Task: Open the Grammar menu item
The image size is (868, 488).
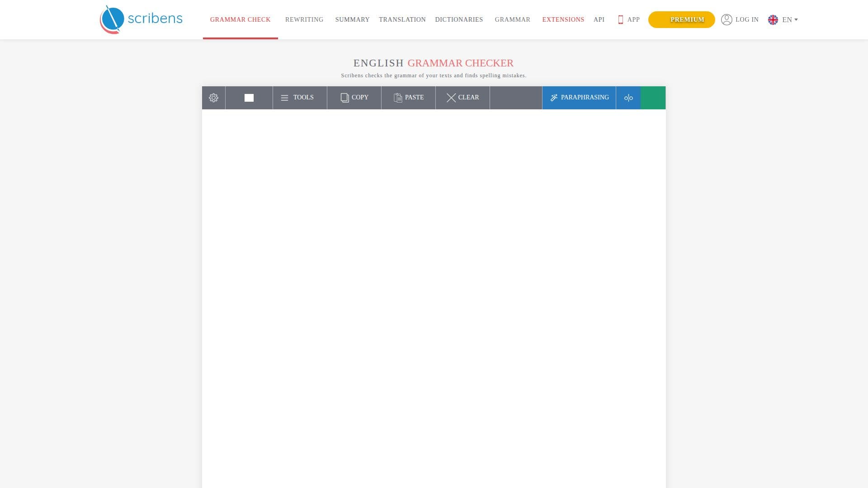Action: (x=512, y=19)
